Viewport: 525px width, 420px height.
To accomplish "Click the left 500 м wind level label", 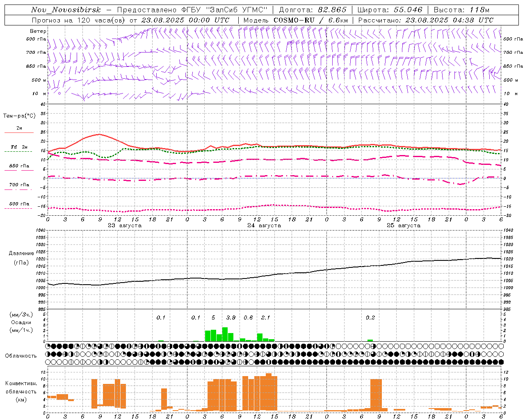I will (x=39, y=80).
